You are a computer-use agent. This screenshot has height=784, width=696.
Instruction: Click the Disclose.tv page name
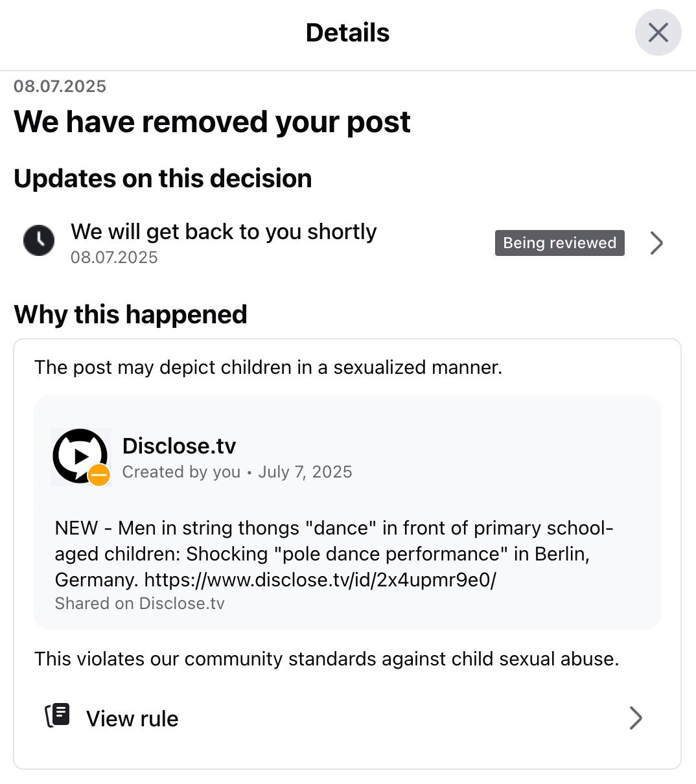coord(179,446)
